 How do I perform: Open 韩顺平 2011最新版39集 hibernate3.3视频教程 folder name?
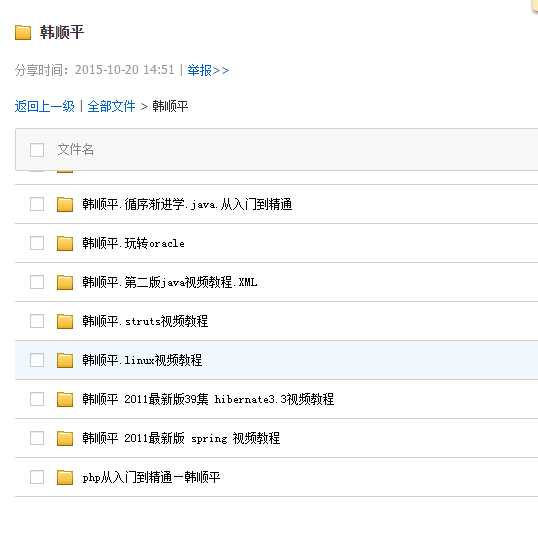click(208, 399)
